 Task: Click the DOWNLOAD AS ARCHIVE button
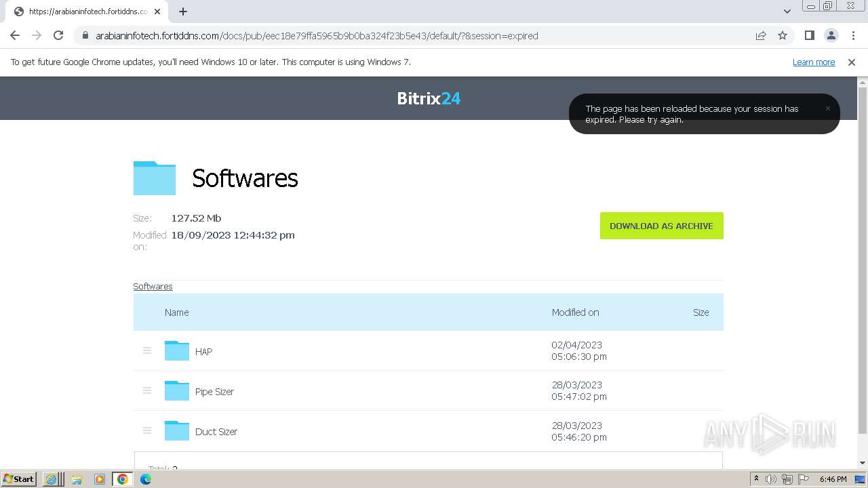pos(661,226)
